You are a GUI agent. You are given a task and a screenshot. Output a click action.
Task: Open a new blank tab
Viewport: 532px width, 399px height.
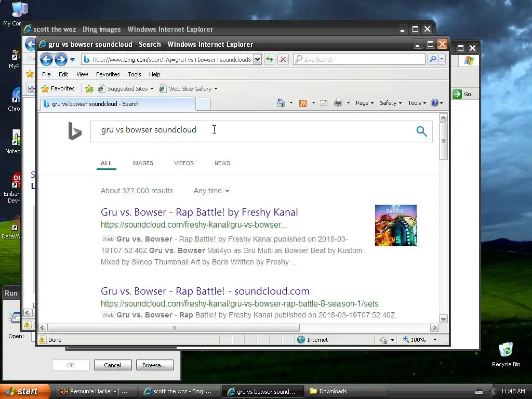point(203,104)
